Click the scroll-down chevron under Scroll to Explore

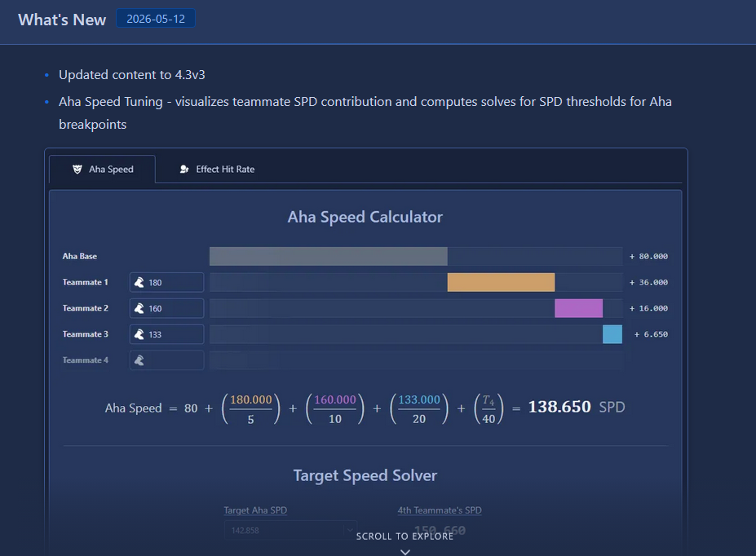coord(405,552)
